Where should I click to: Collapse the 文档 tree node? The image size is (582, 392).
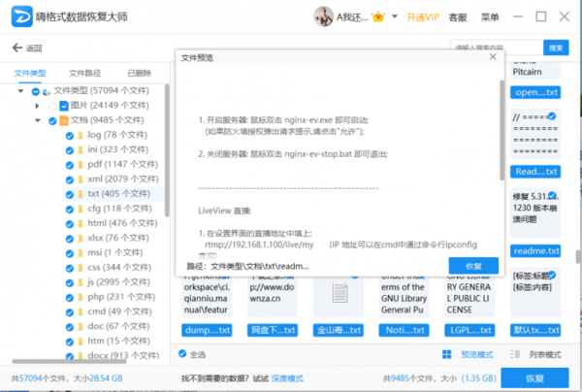pyautogui.click(x=38, y=120)
